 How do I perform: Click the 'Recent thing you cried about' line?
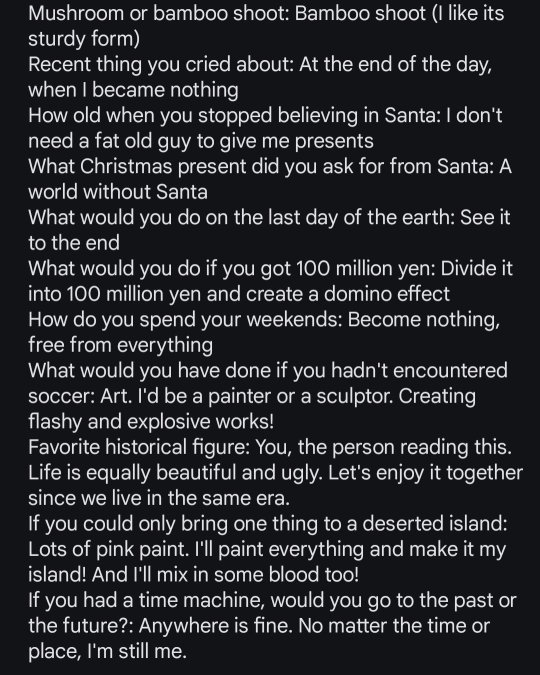(x=260, y=65)
